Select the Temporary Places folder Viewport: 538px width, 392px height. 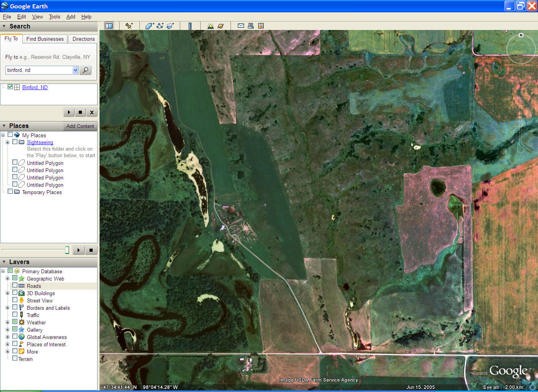click(x=42, y=192)
